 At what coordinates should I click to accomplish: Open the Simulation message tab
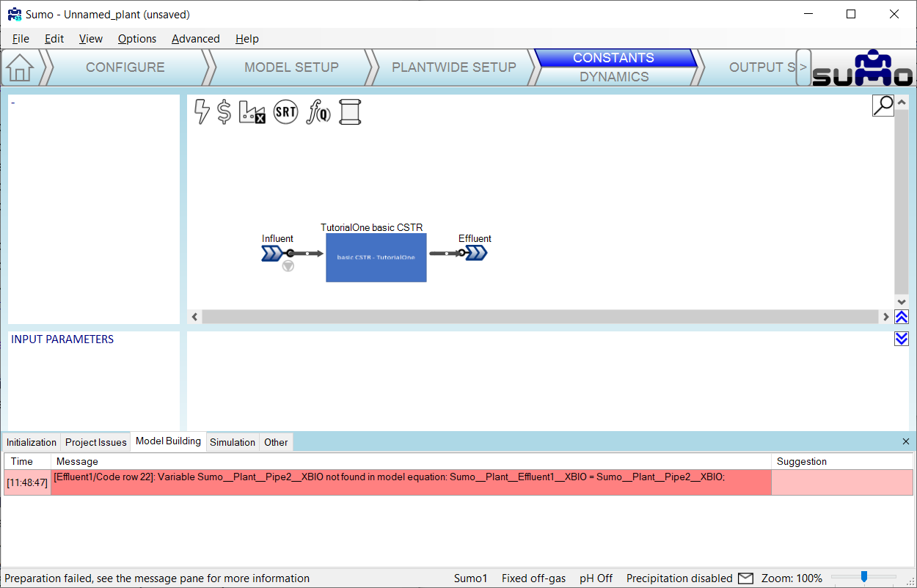[233, 442]
